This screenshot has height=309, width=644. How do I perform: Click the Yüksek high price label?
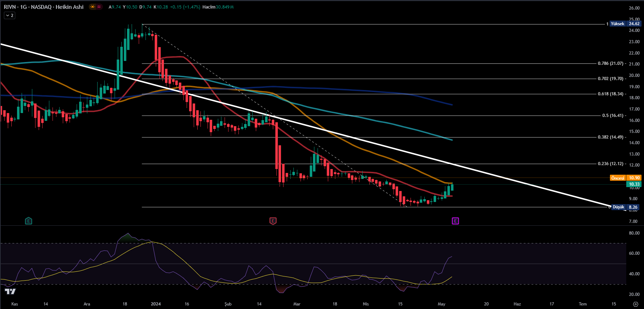point(617,24)
